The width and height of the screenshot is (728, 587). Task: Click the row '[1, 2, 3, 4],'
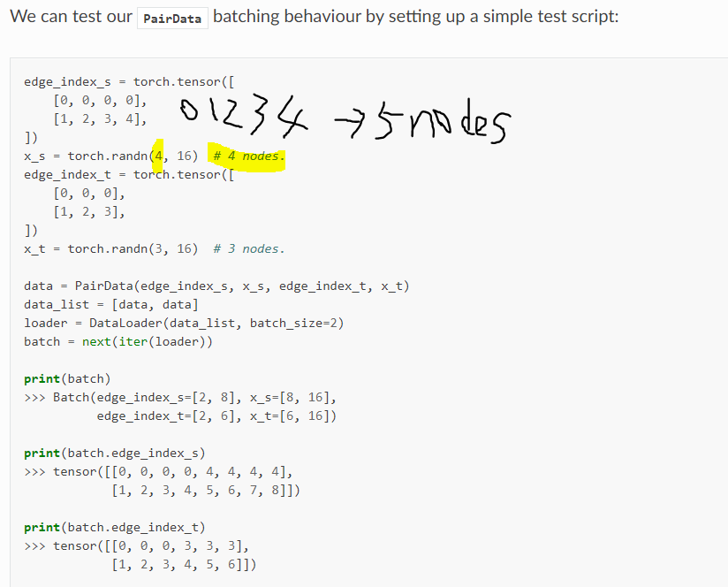[x=100, y=118]
